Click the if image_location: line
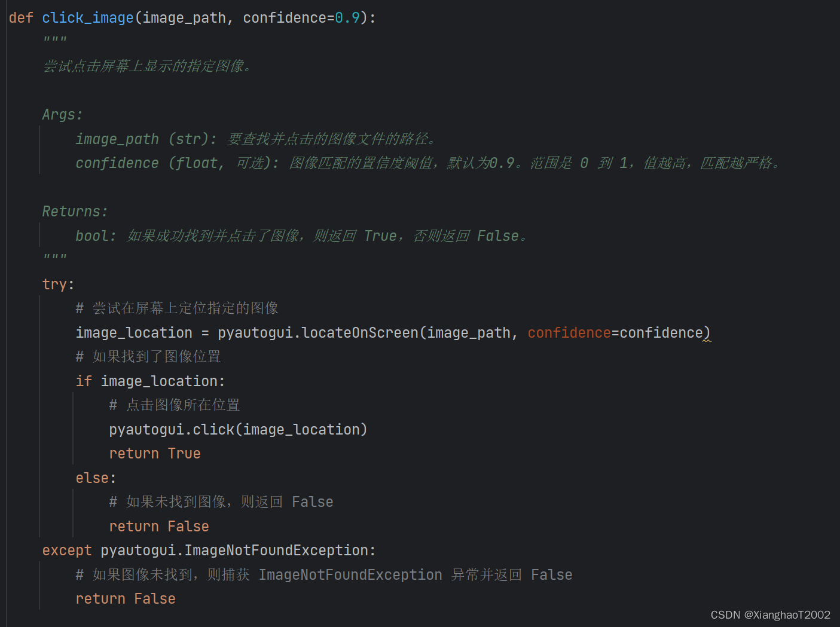 [x=150, y=381]
